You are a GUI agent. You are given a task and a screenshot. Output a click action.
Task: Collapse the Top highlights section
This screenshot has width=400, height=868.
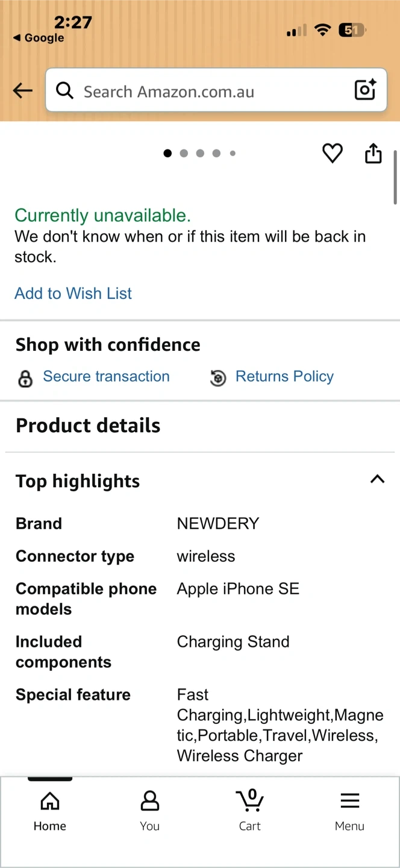pos(377,479)
